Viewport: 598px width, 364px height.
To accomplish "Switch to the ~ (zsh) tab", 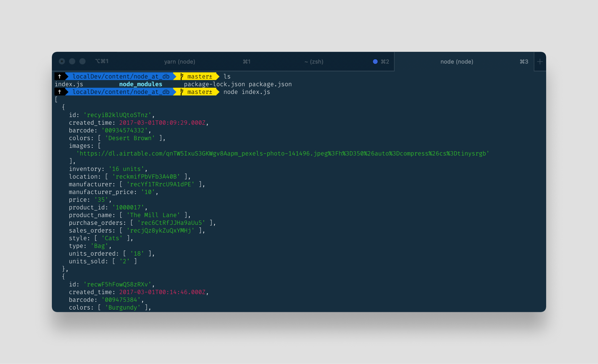I will coord(314,62).
